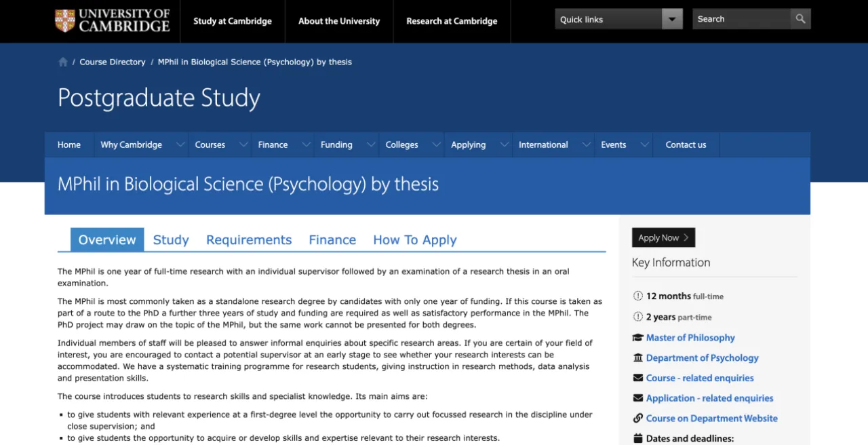Screen dimensions: 868x445
Task: Select the Study tab
Action: point(171,240)
